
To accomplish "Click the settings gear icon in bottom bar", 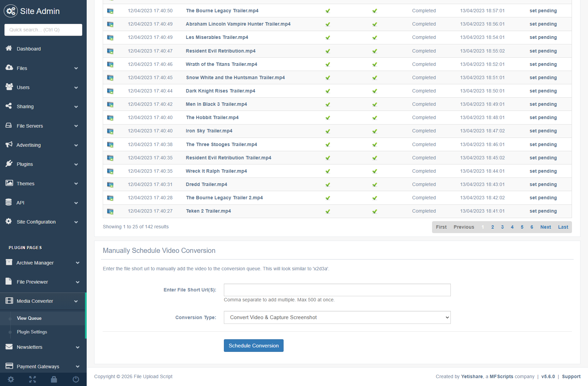I will 11,379.
